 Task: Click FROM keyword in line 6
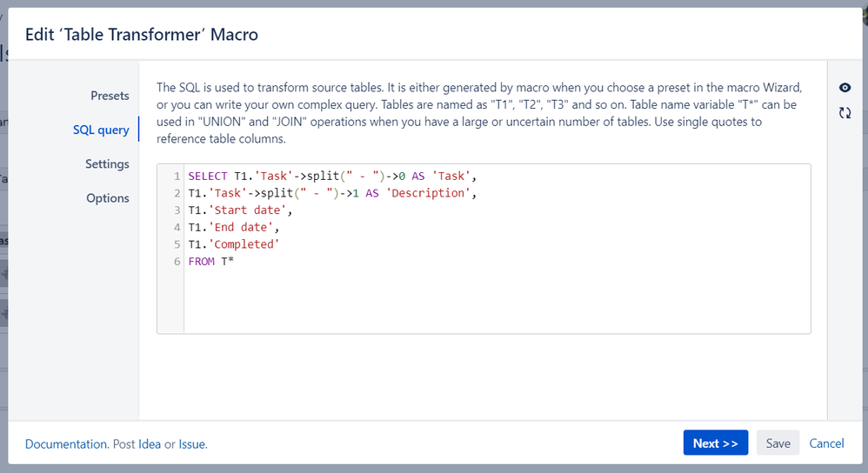[x=201, y=262]
